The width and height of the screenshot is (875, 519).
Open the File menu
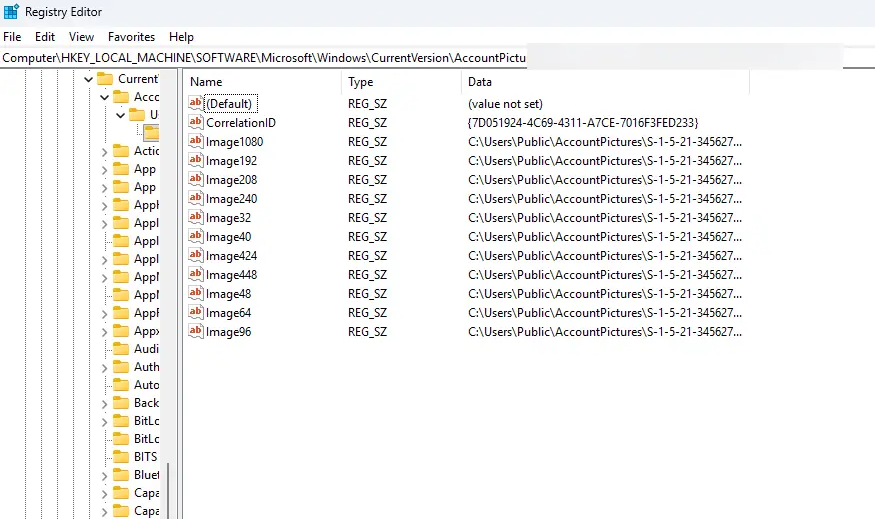point(12,37)
